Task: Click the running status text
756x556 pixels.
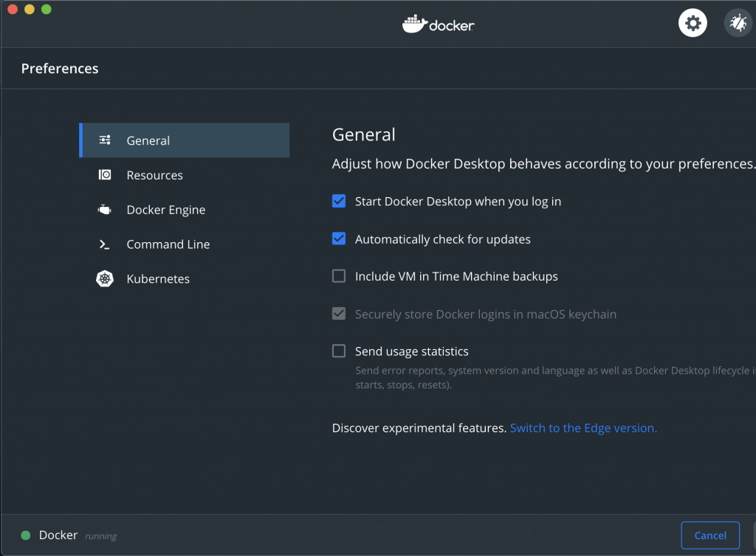Action: (x=100, y=536)
